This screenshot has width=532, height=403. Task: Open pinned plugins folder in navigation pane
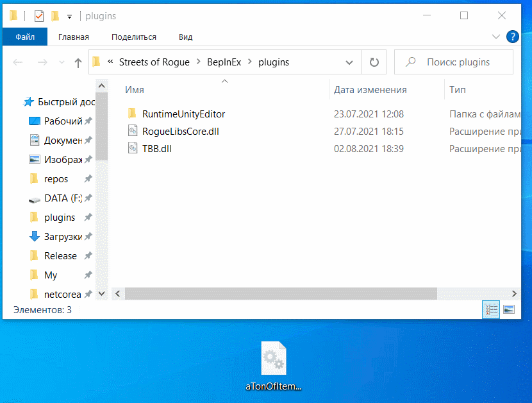60,217
